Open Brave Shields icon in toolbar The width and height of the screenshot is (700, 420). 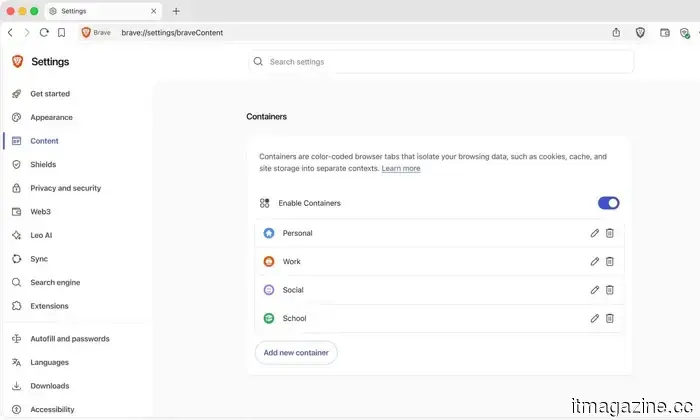(640, 32)
